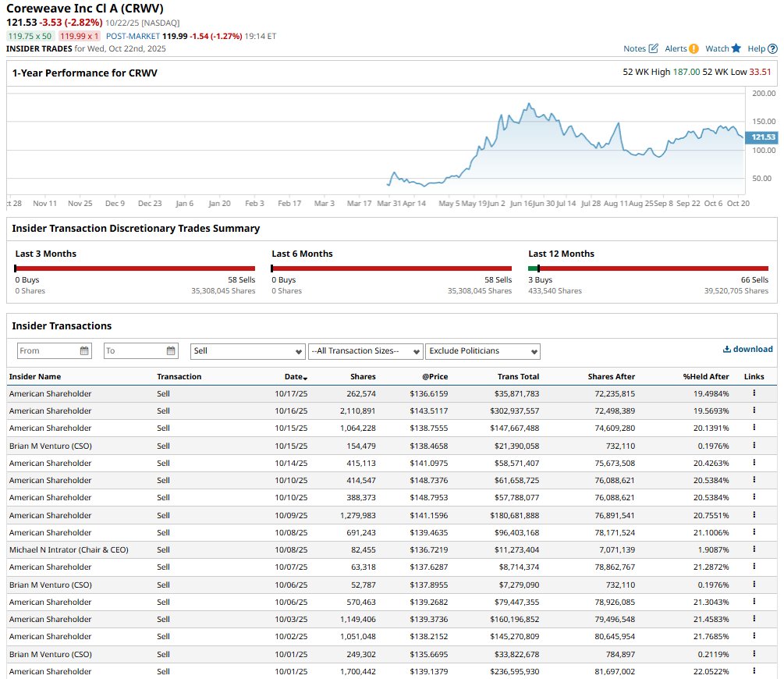
Task: Open the Alerts link
Action: point(676,48)
